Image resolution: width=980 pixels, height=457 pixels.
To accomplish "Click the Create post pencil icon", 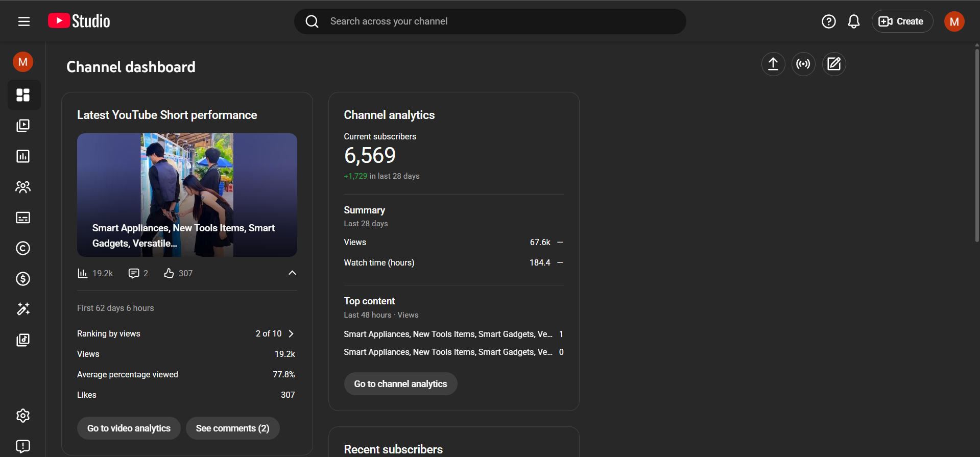I will coord(833,64).
